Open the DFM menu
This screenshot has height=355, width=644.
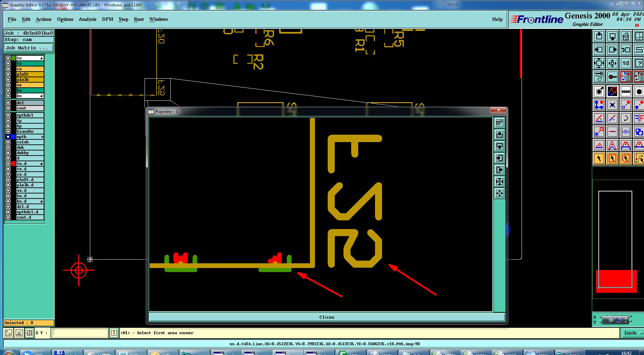coord(108,19)
